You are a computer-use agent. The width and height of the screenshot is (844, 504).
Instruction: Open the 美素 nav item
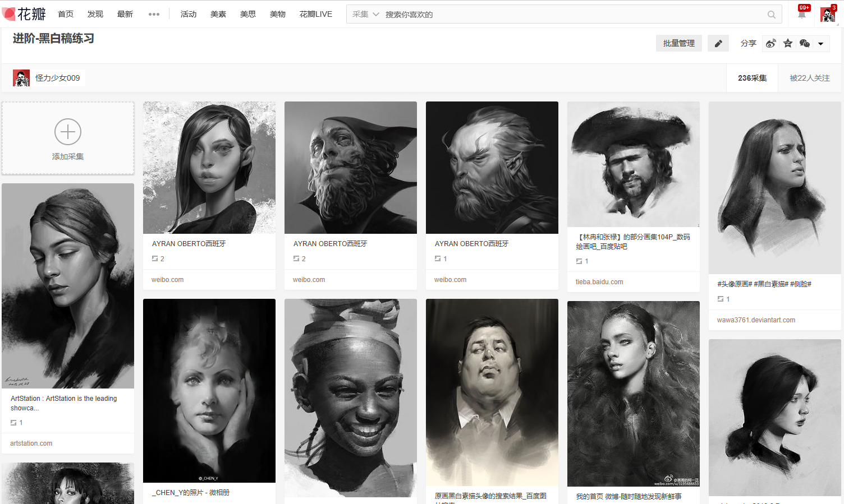tap(218, 14)
